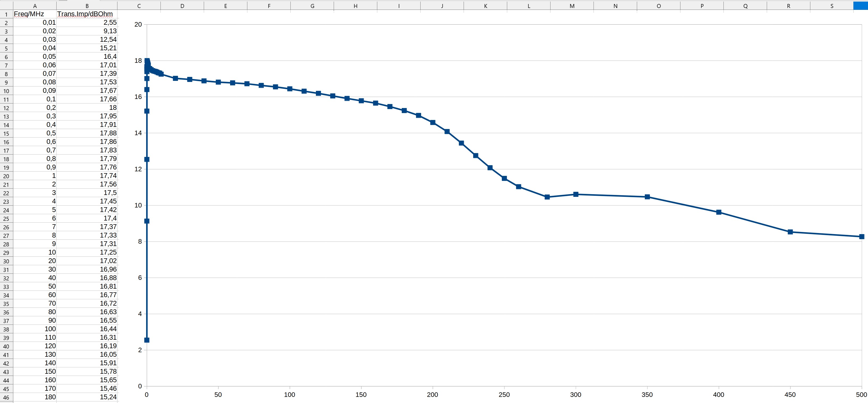
Task: Click cell containing 17,56
Action: tap(87, 184)
